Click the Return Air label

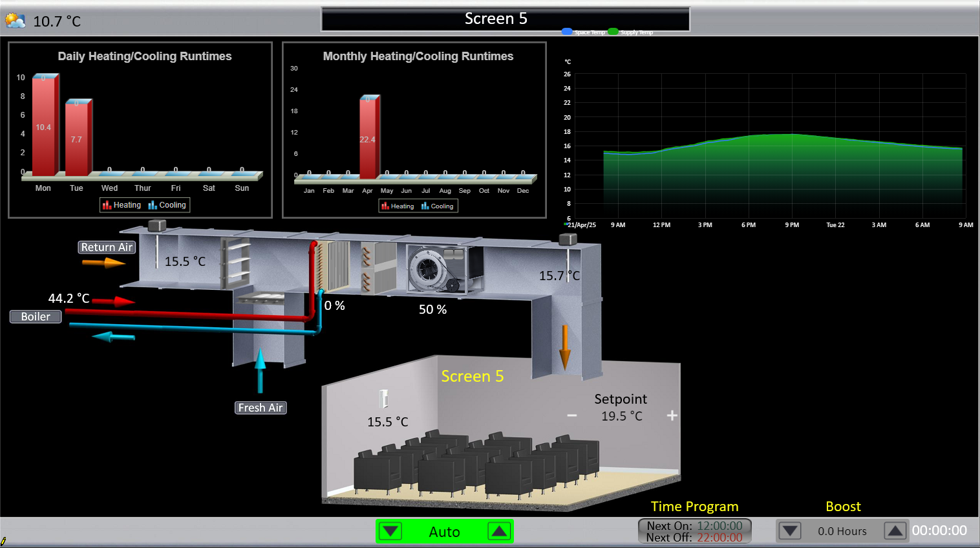[107, 247]
